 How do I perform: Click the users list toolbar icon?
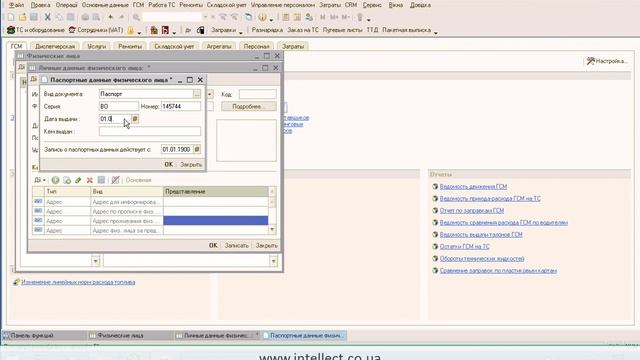tap(309, 17)
